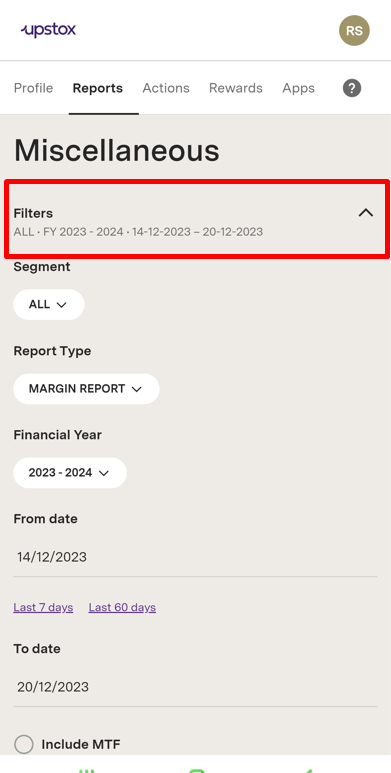
Task: Enable the Include MTF radio button
Action: click(24, 744)
